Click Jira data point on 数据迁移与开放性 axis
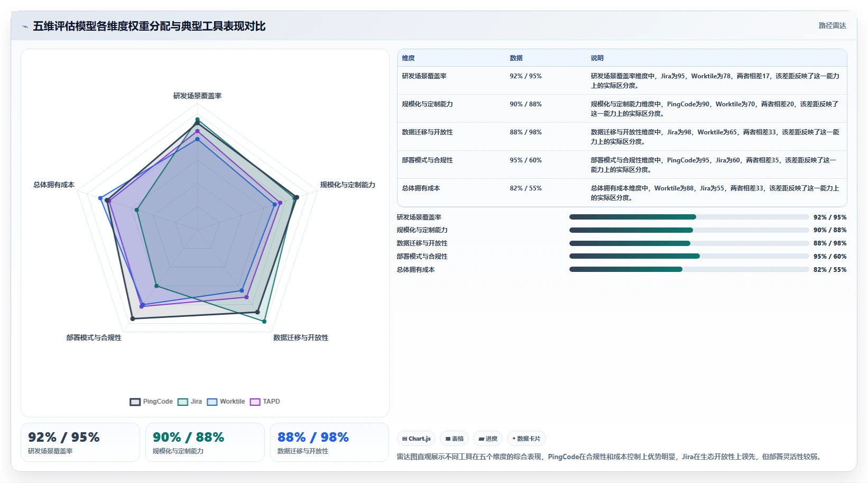The height and width of the screenshot is (483, 868). (264, 321)
